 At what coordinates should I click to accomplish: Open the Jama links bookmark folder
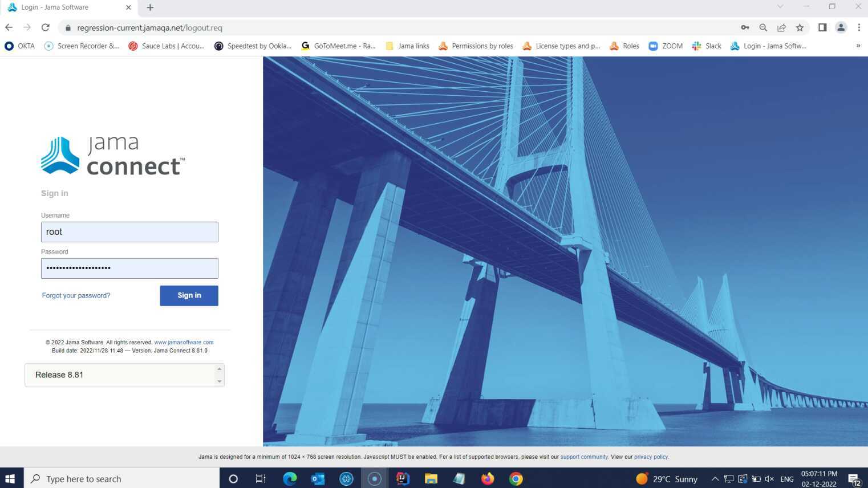pyautogui.click(x=407, y=46)
